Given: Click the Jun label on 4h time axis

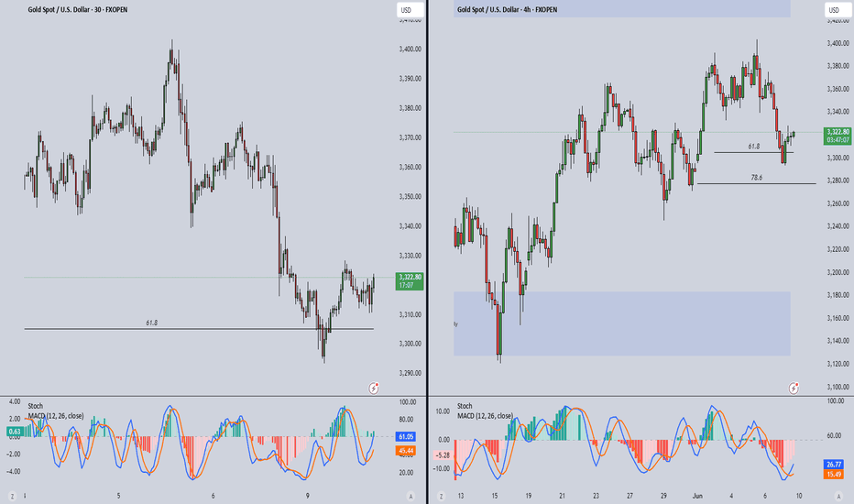Looking at the screenshot, I should (697, 496).
